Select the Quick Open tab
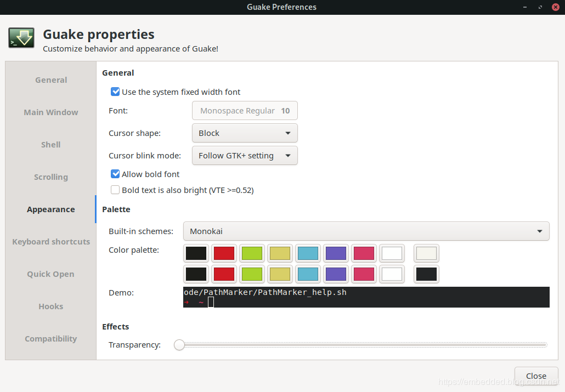Image resolution: width=565 pixels, height=392 pixels. tap(51, 274)
